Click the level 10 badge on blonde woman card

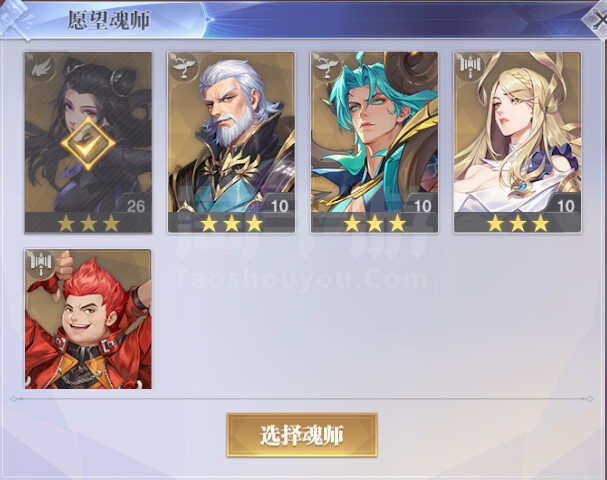(565, 206)
